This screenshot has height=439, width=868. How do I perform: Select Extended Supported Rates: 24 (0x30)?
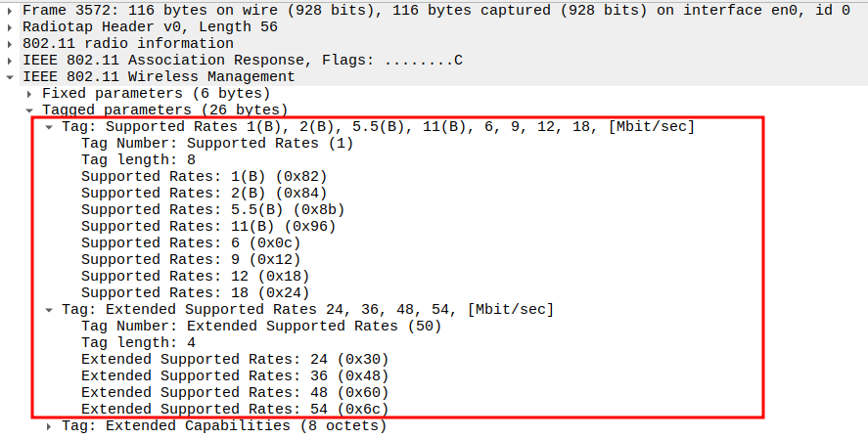235,359
